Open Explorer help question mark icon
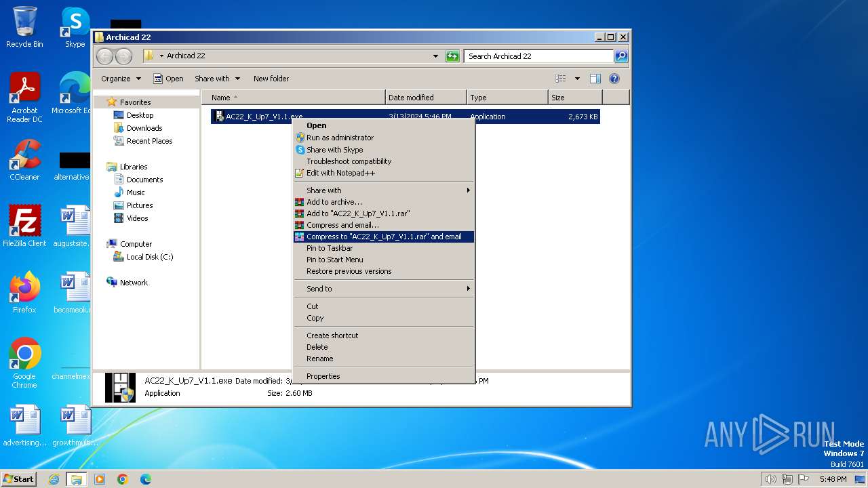The width and height of the screenshot is (868, 488). (614, 79)
